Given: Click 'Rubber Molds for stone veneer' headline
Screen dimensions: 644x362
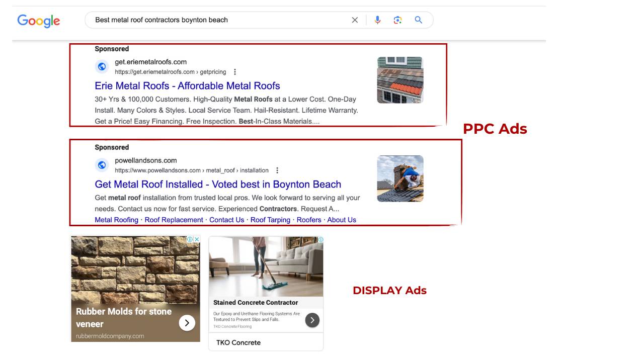Looking at the screenshot, I should click(x=124, y=318).
